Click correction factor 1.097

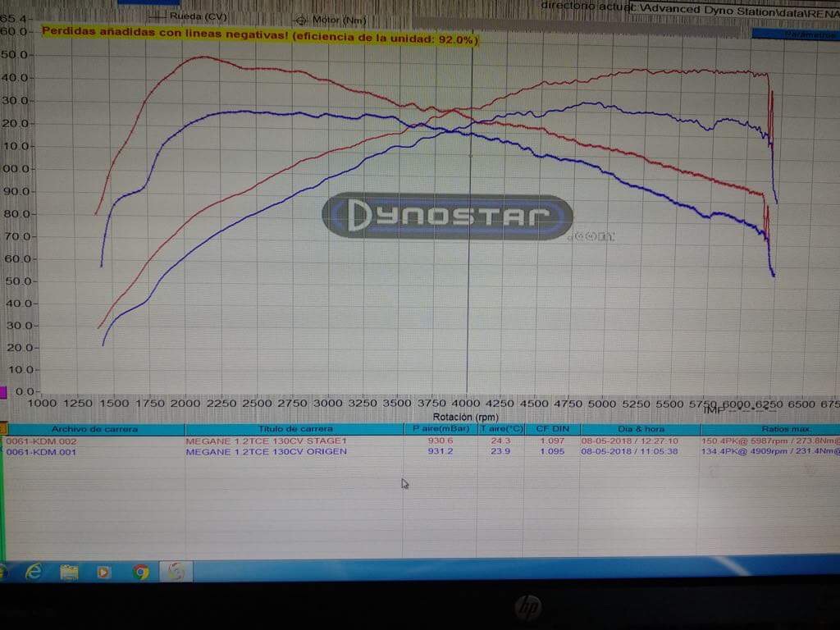552,441
